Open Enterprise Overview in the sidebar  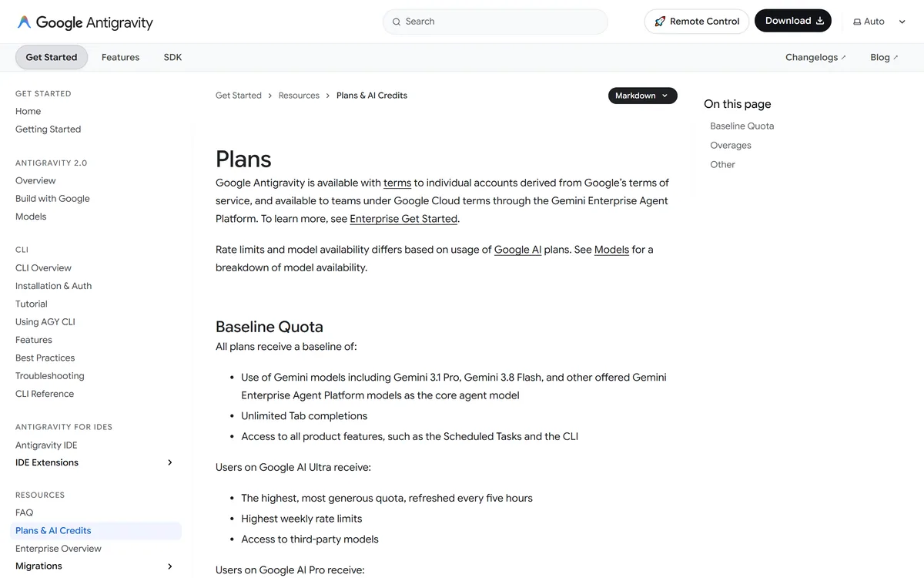pos(59,549)
